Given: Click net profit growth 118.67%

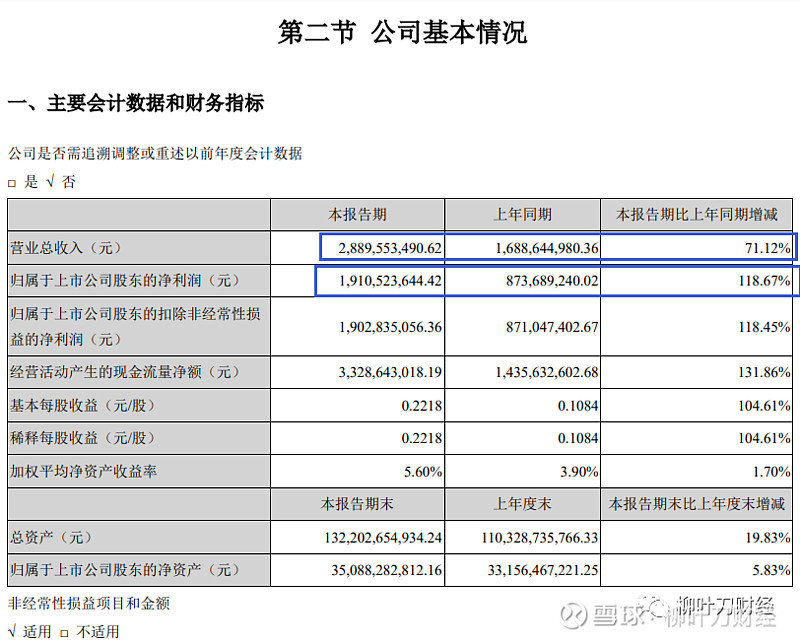Looking at the screenshot, I should click(765, 281).
